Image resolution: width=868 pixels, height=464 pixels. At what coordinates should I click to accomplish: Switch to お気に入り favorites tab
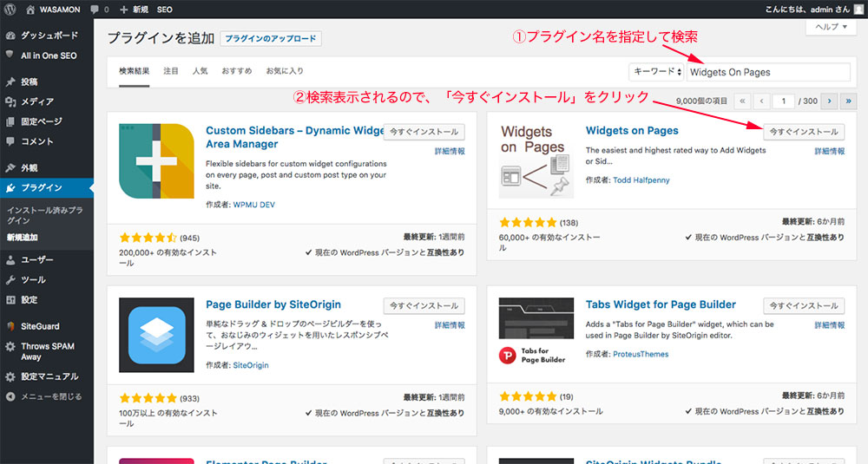[285, 71]
